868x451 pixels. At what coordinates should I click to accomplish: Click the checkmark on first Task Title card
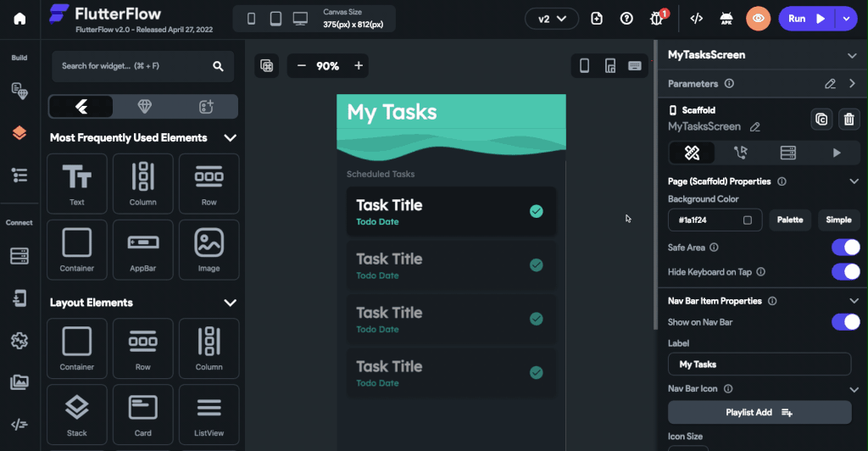click(537, 211)
